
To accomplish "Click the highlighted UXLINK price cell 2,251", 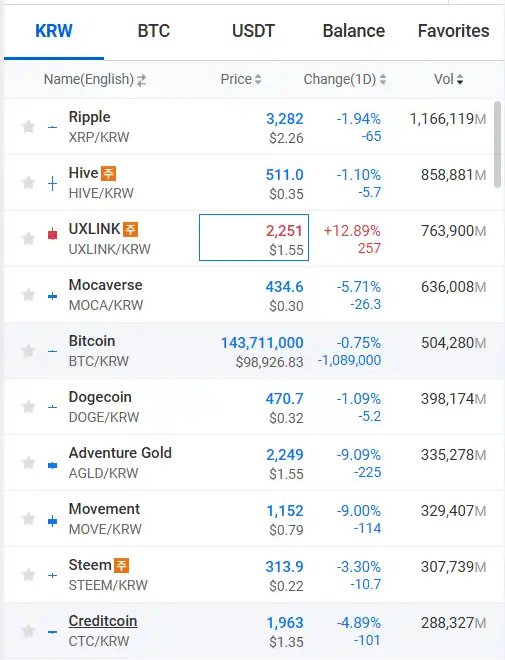I will click(x=254, y=237).
